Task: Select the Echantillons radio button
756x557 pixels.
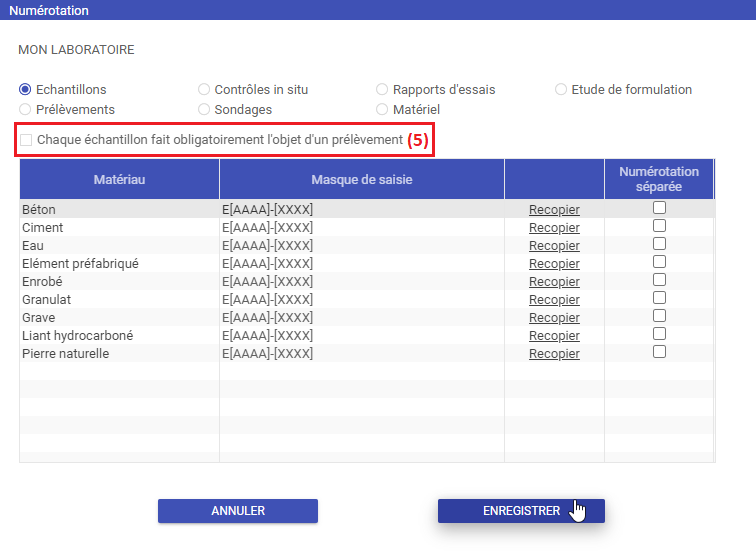Action: point(25,89)
